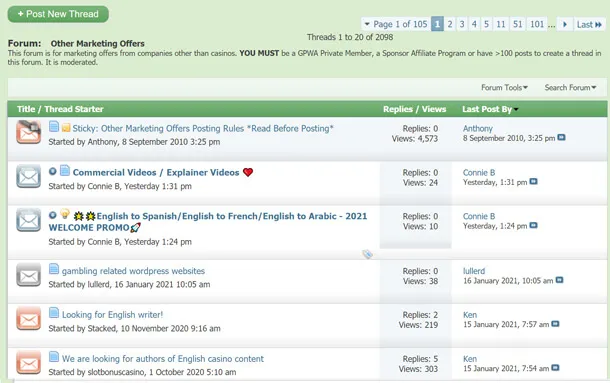Go to last post at Yesterday 1:31 pm
The width and height of the screenshot is (610, 383).
[533, 181]
